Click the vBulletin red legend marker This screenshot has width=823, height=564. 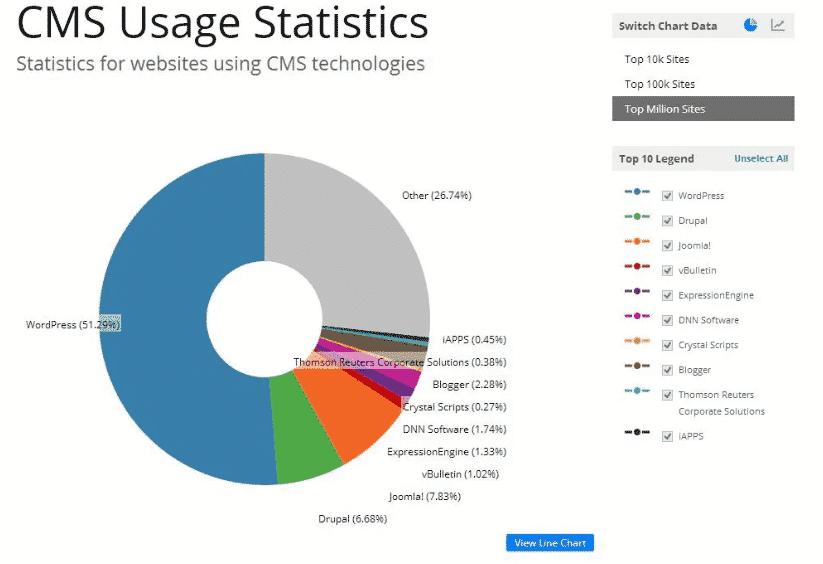tap(637, 266)
